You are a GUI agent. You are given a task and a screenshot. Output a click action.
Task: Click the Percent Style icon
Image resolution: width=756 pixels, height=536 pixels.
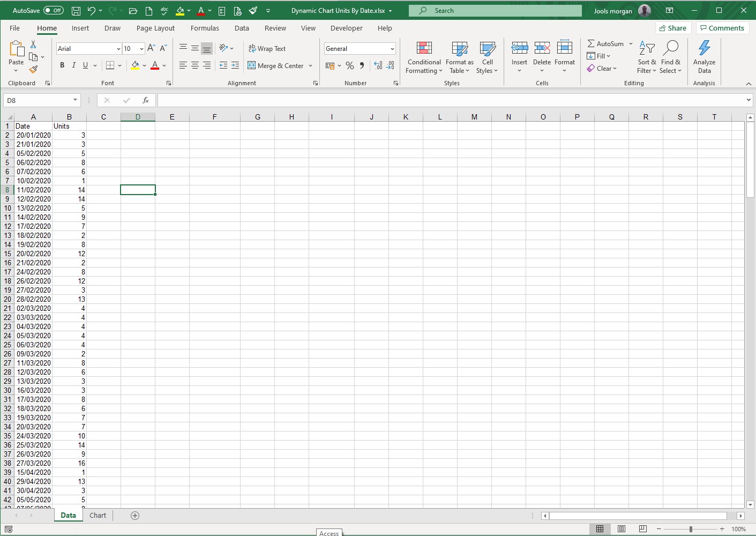pos(350,66)
